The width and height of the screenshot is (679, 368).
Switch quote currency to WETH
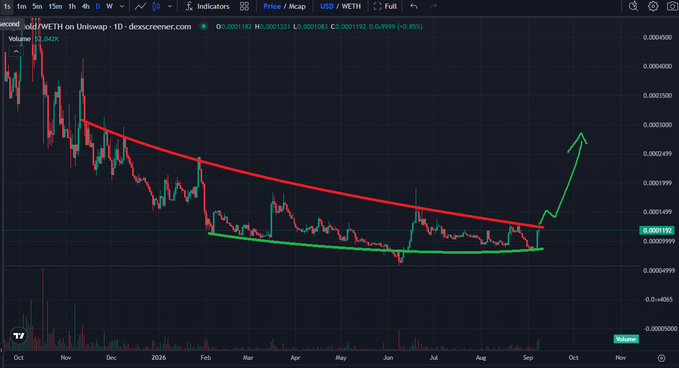pyautogui.click(x=351, y=6)
